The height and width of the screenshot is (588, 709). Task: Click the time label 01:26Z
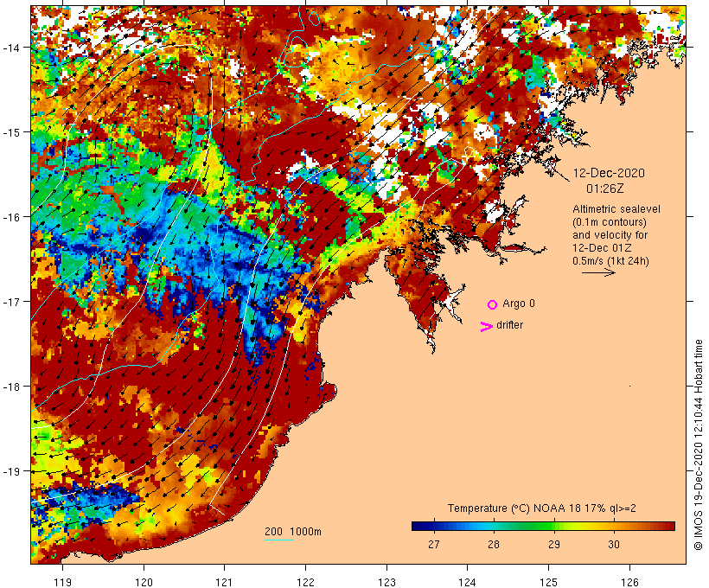[x=604, y=189]
